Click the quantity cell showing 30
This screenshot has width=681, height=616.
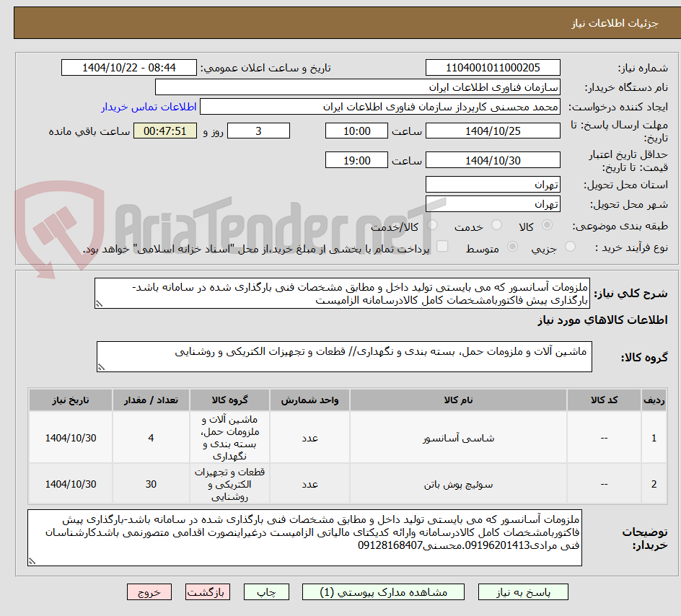(x=151, y=484)
